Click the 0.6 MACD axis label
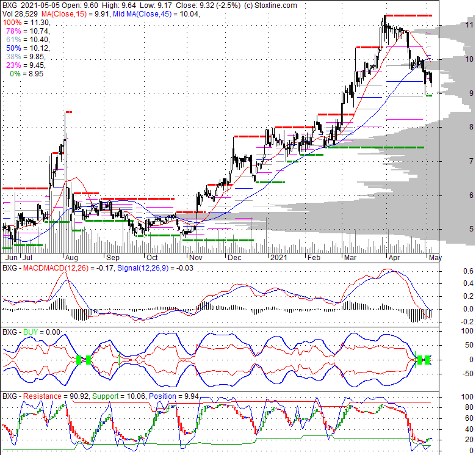Screen dimensions: 476x455 [469, 271]
